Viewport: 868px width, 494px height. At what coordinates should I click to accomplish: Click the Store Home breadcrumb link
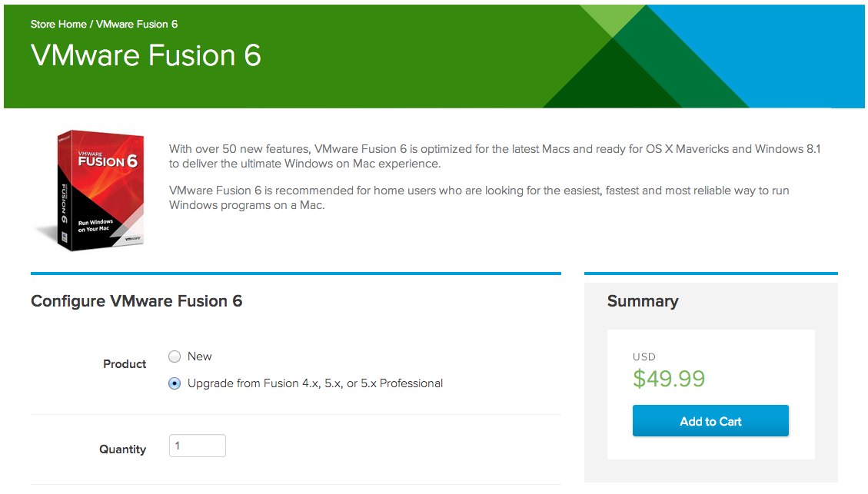pos(58,24)
